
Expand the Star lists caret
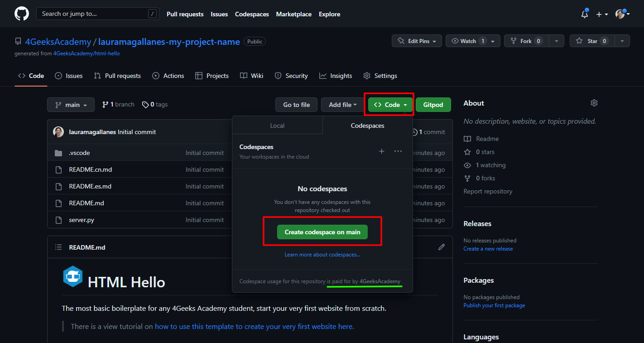(x=622, y=41)
